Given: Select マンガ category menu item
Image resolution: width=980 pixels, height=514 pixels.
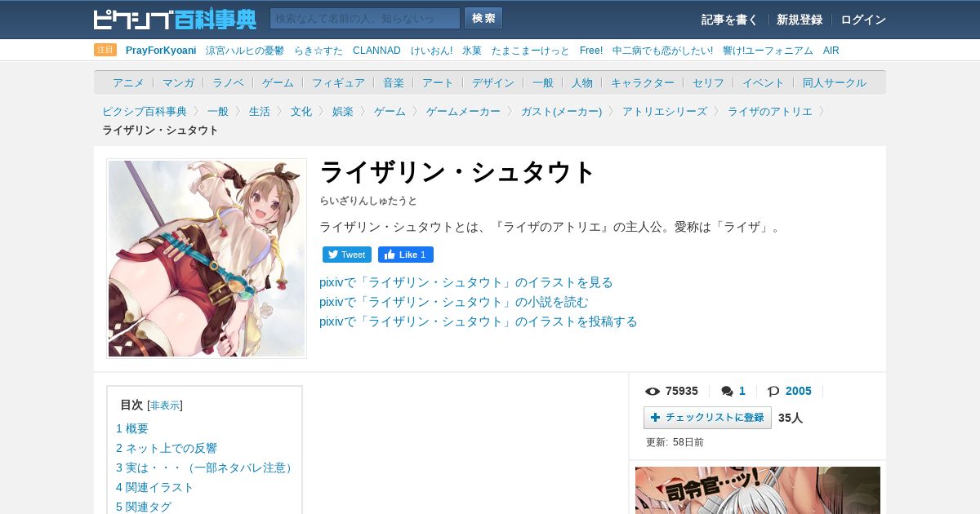Looking at the screenshot, I should point(178,82).
